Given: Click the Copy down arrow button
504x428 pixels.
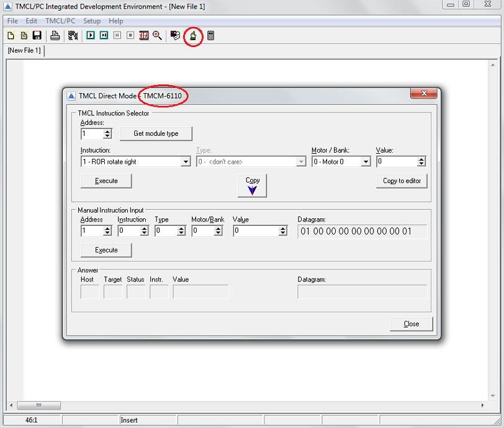Looking at the screenshot, I should pos(252,186).
